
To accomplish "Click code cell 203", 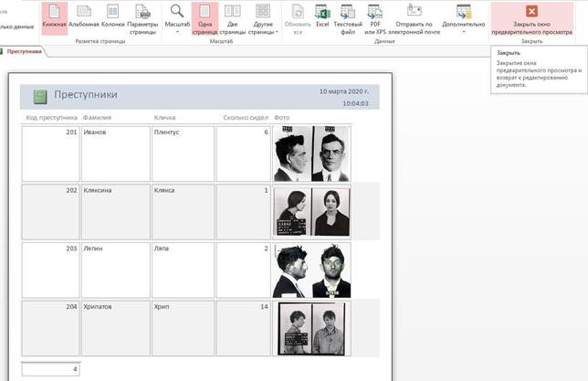I will (x=50, y=270).
